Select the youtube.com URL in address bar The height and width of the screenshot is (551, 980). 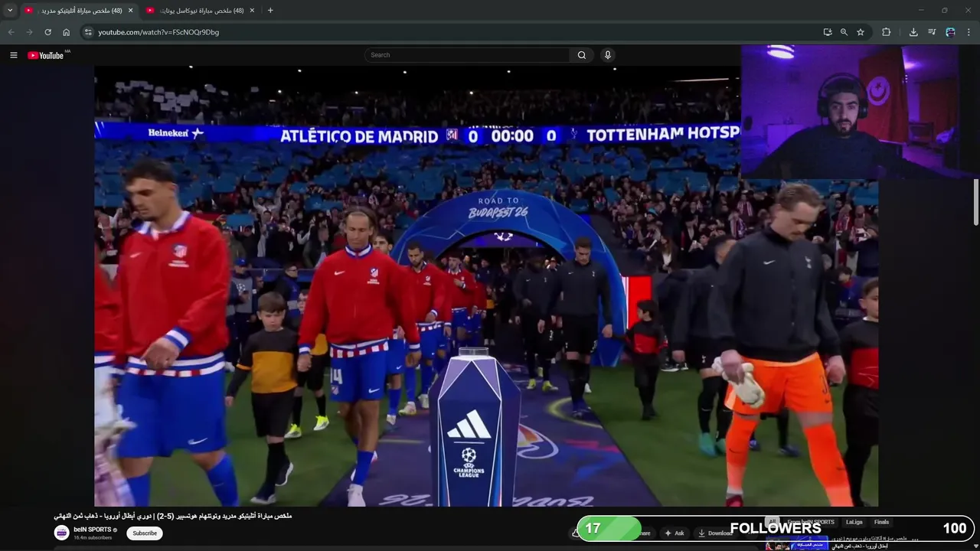pos(158,32)
